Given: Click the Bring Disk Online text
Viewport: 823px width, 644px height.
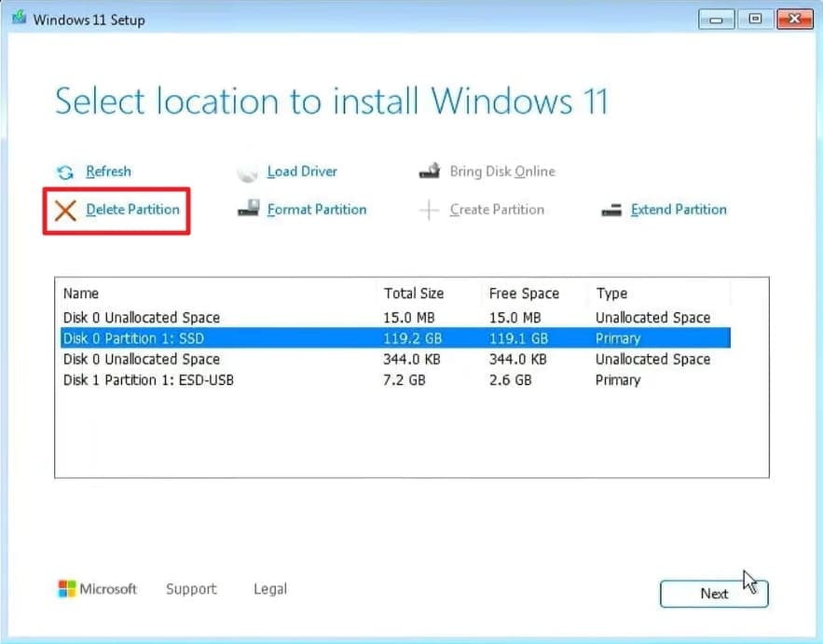Looking at the screenshot, I should coord(502,171).
